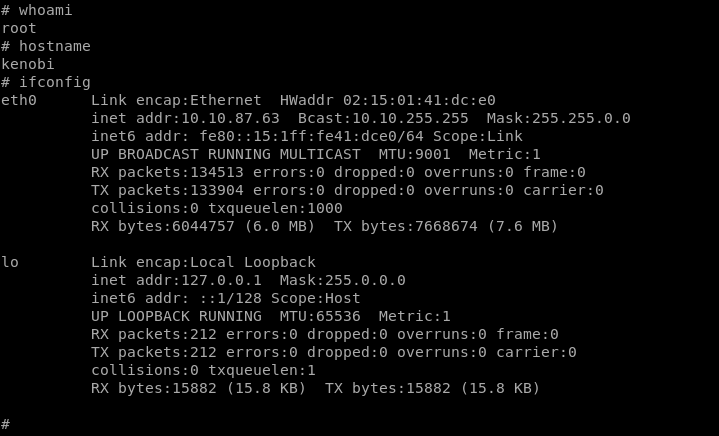Click the 127.0.0.1 loopback address
719x436 pixels.
221,280
